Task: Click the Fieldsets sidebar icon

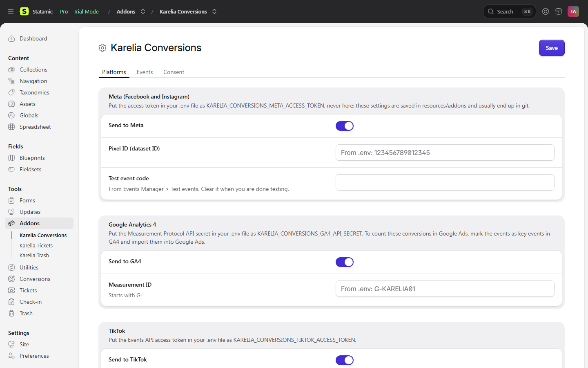Action: pyautogui.click(x=11, y=169)
